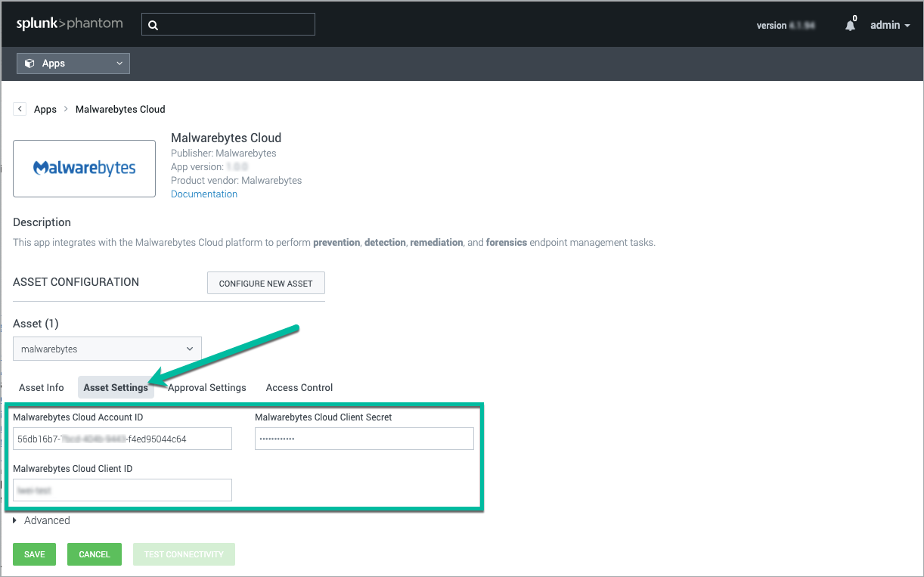This screenshot has height=577, width=924.
Task: Click the ASSET CONFIGURATION heading
Action: click(76, 282)
